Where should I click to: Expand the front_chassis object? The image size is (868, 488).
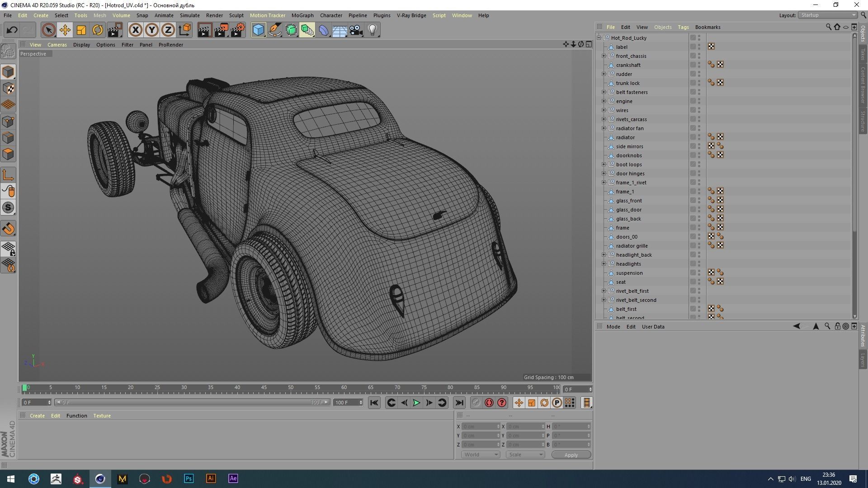(604, 56)
